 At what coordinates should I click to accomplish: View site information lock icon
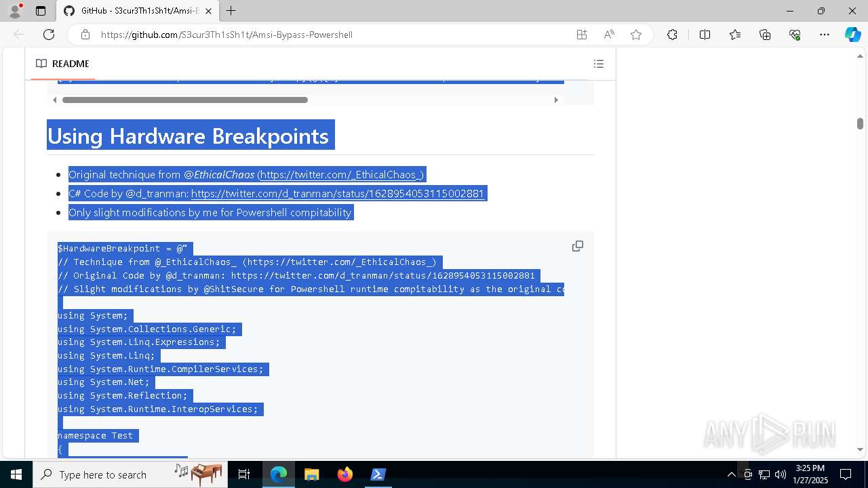[x=85, y=35]
